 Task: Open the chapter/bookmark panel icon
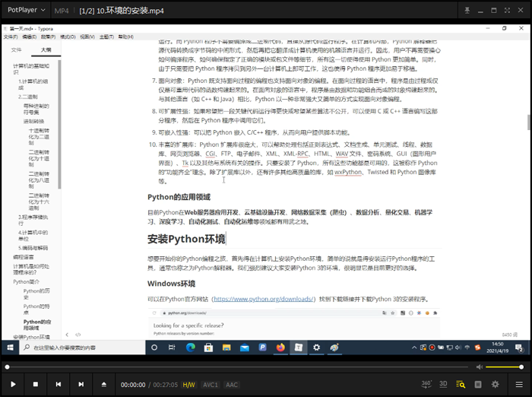point(478,384)
